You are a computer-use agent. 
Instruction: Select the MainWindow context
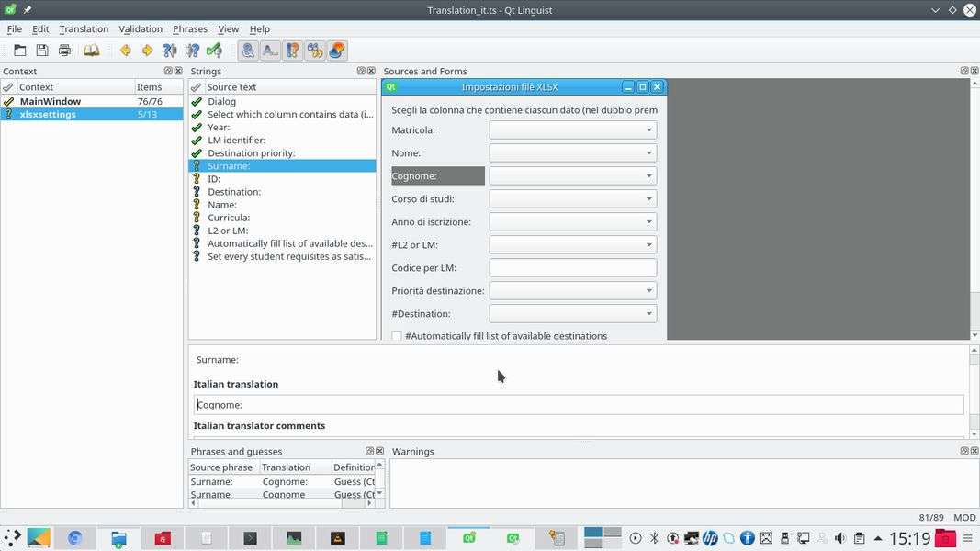(x=51, y=101)
